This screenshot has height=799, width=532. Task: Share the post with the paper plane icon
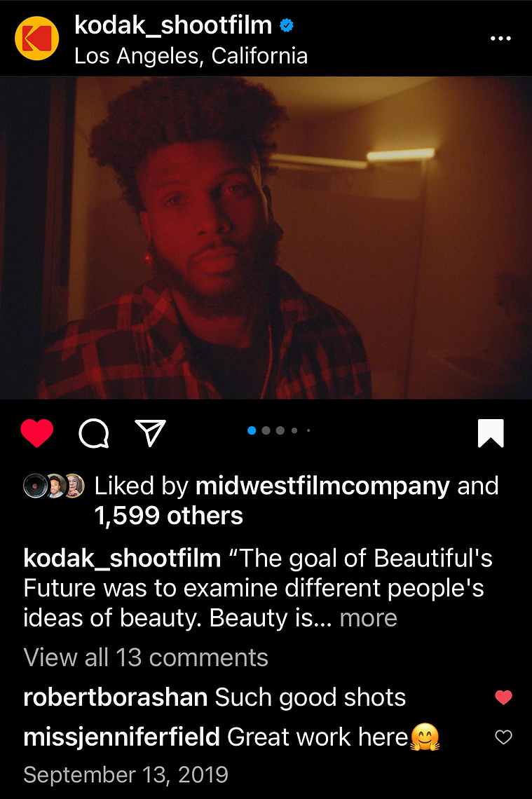pos(150,433)
